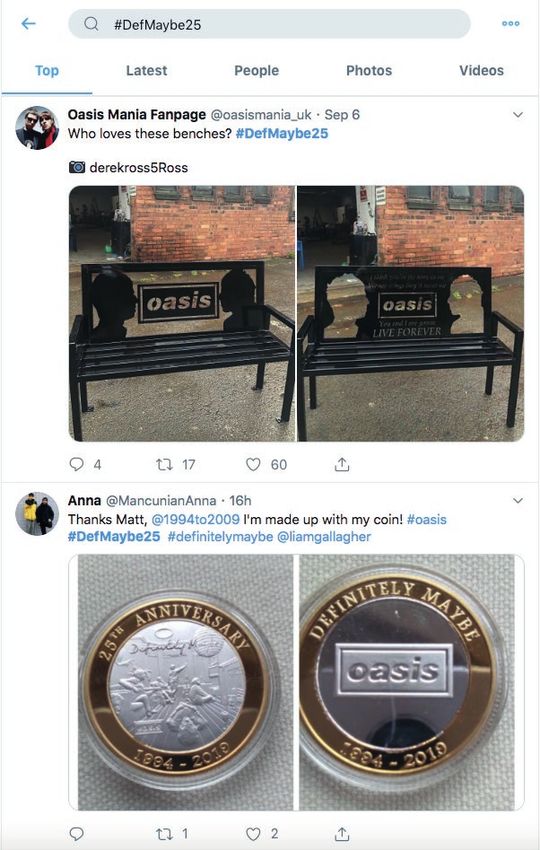The width and height of the screenshot is (540, 850).
Task: Reply to Anna's coin tweet
Action: click(76, 834)
